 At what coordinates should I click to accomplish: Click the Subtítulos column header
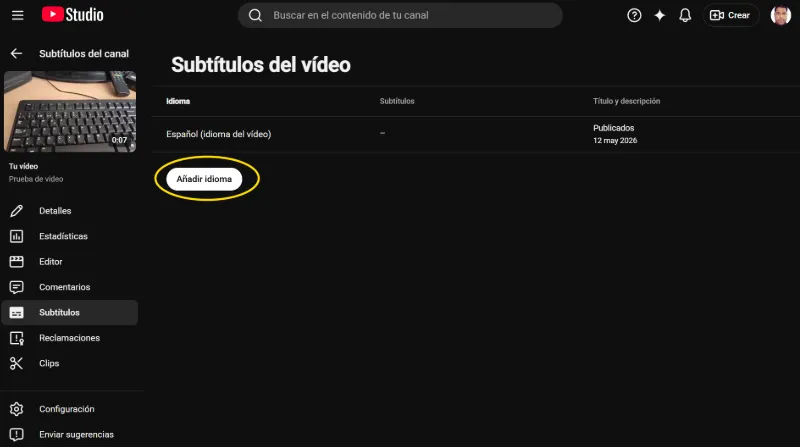[397, 101]
